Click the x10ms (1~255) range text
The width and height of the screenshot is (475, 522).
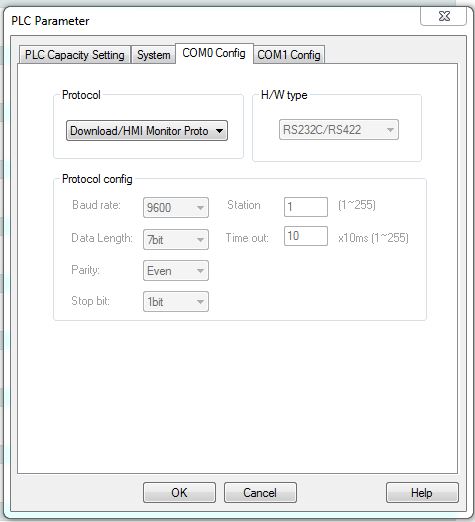click(x=373, y=238)
